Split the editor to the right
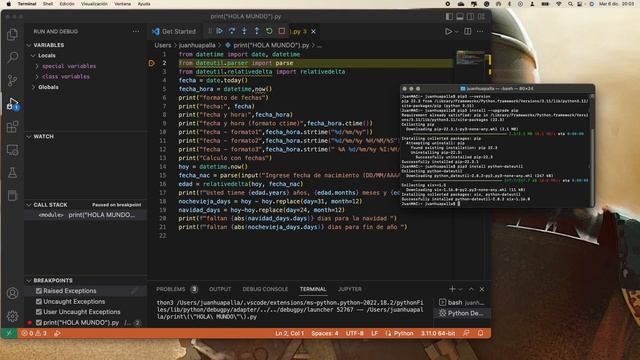 (468, 31)
